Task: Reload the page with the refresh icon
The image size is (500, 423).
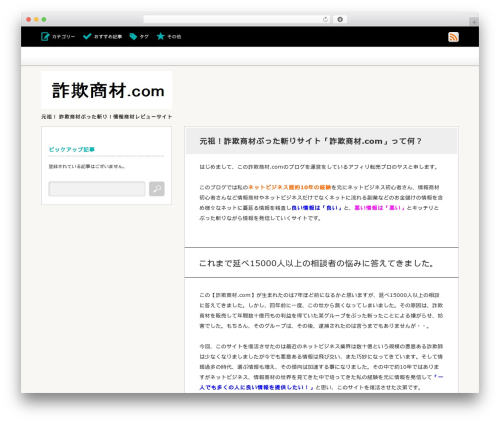Action: pos(325,20)
